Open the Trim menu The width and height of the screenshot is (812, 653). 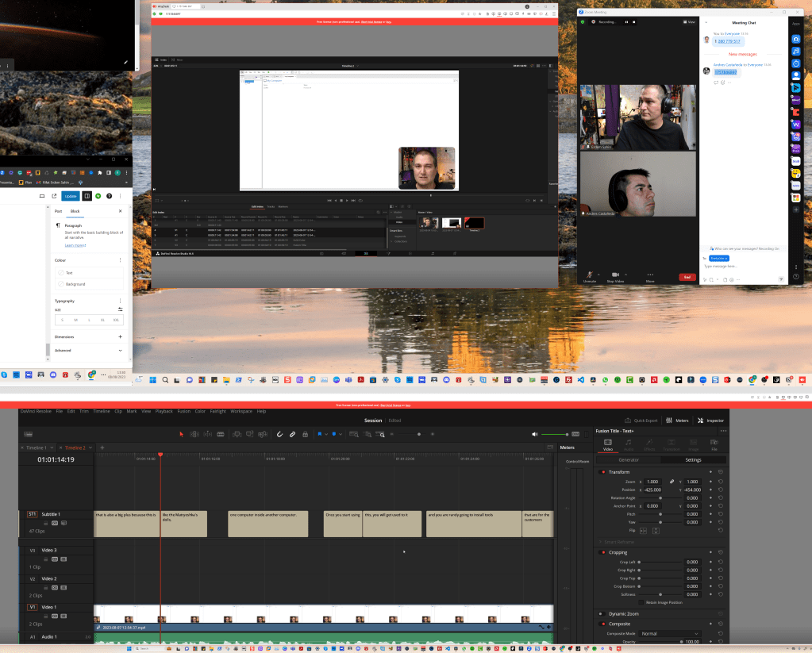[x=84, y=411]
